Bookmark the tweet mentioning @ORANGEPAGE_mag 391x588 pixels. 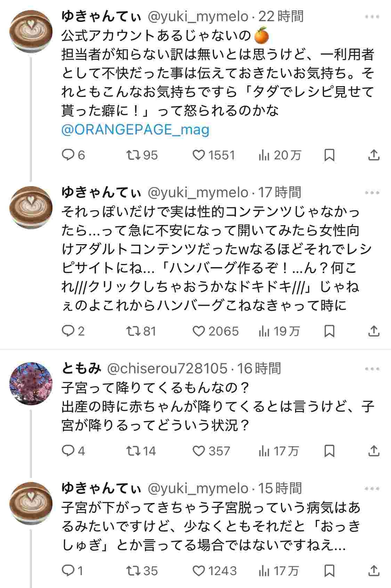pyautogui.click(x=329, y=155)
